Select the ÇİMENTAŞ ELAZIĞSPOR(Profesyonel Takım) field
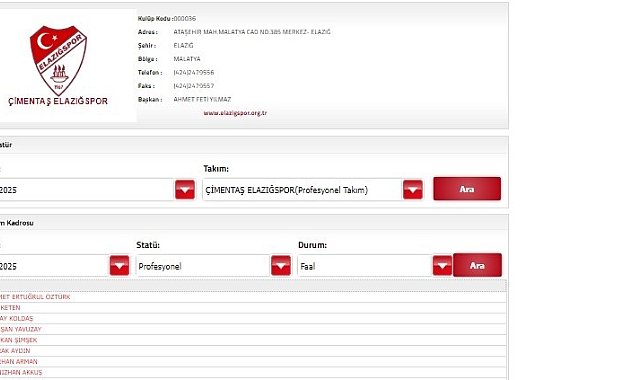641x380 pixels. [x=303, y=190]
